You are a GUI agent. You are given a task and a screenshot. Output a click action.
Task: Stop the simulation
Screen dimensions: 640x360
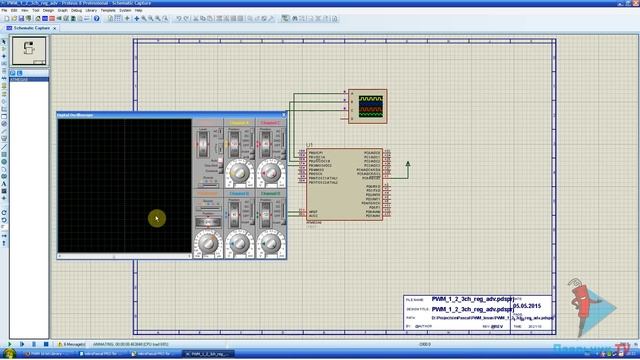click(46, 344)
